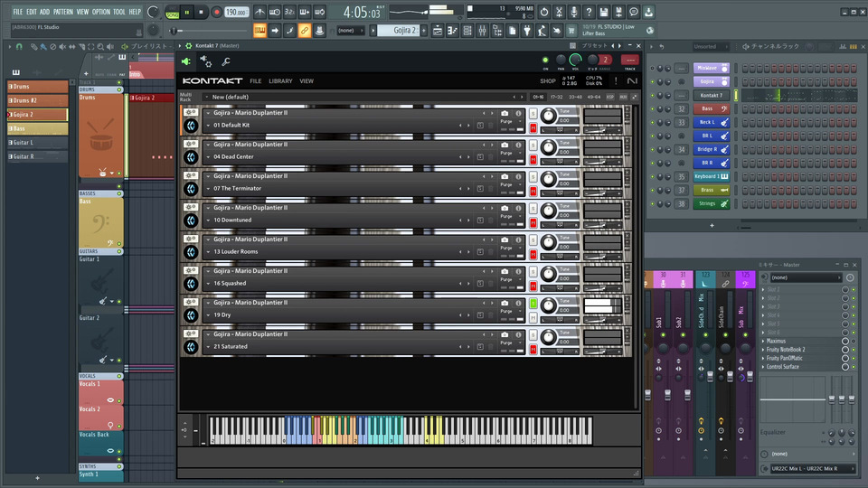Open the OPTION menu
This screenshot has height=488, width=868.
click(101, 12)
